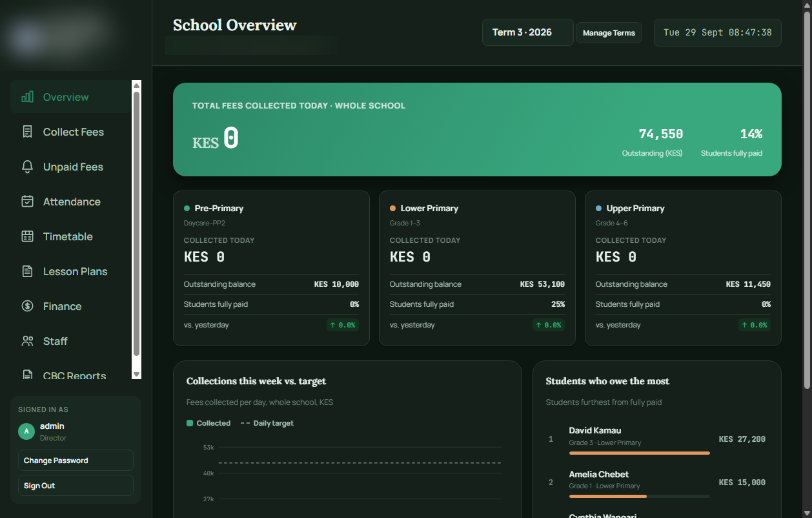812x518 pixels.
Task: Click the KES 53,100 outstanding balance
Action: [542, 284]
